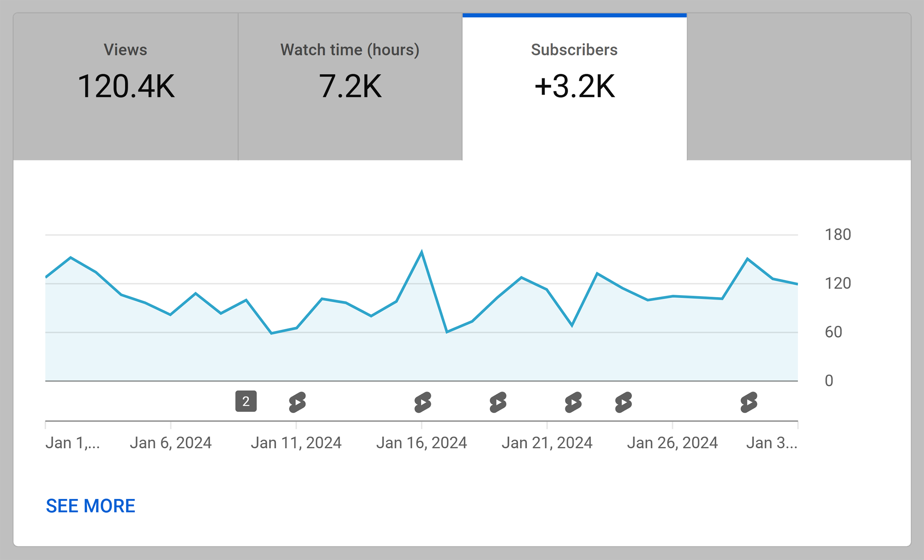Click the Jan 16, 2024 axis label

tap(421, 443)
